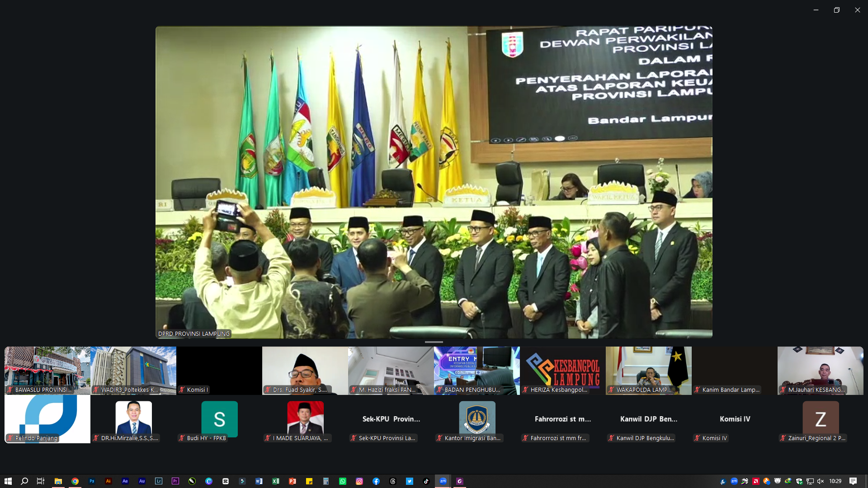Select the WADIR3_Poltekkes participant tile
The image size is (868, 488).
click(133, 371)
